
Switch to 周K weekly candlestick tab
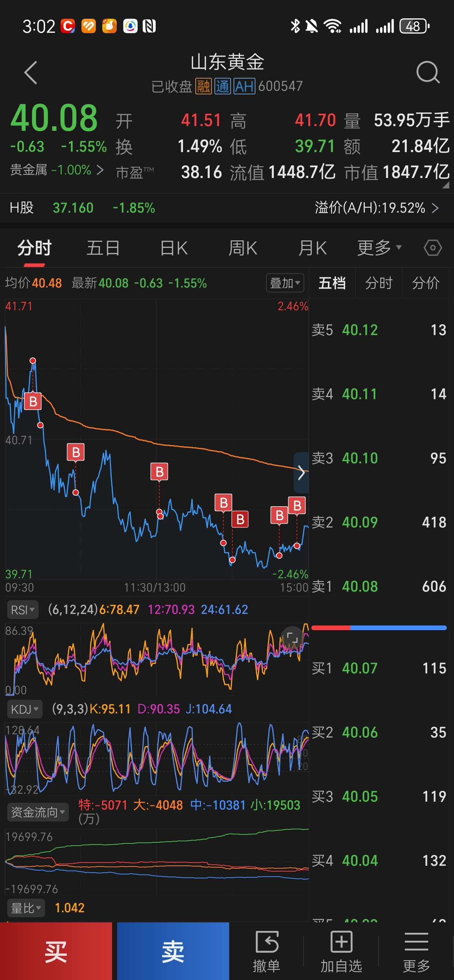pyautogui.click(x=243, y=248)
